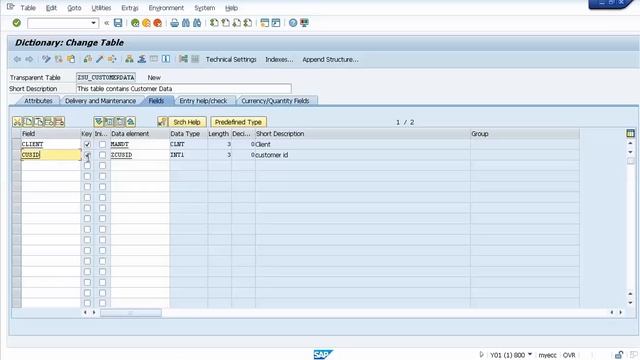
Task: Open the Extras menu
Action: (x=130, y=8)
